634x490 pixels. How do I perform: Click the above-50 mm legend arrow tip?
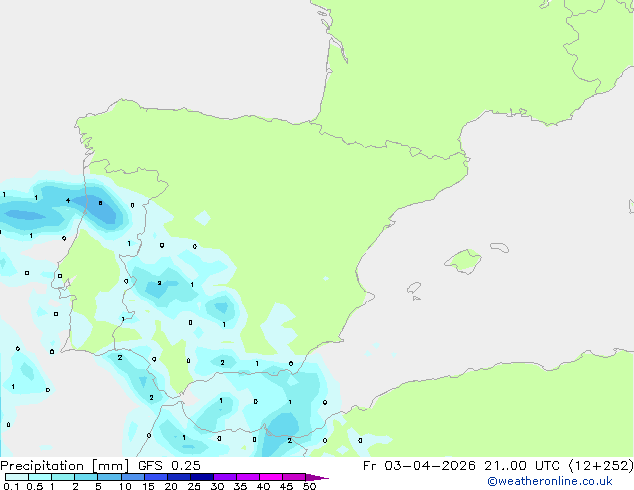[317, 477]
